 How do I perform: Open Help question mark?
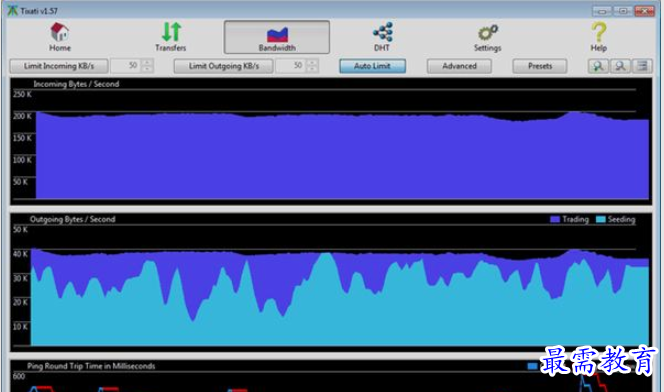(x=599, y=37)
